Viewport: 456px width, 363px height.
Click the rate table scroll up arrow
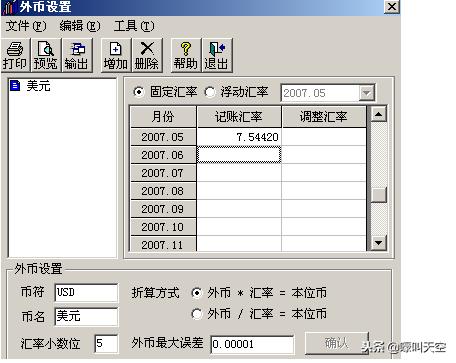378,115
